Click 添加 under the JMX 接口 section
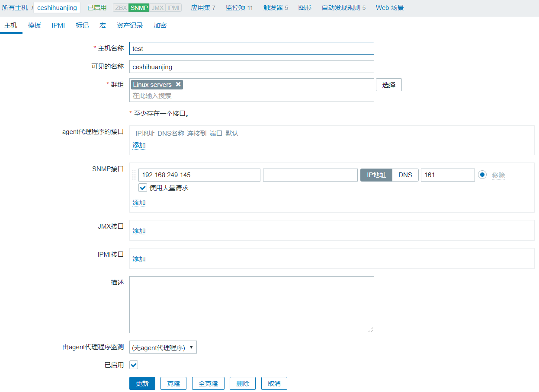539x392 pixels. click(139, 231)
